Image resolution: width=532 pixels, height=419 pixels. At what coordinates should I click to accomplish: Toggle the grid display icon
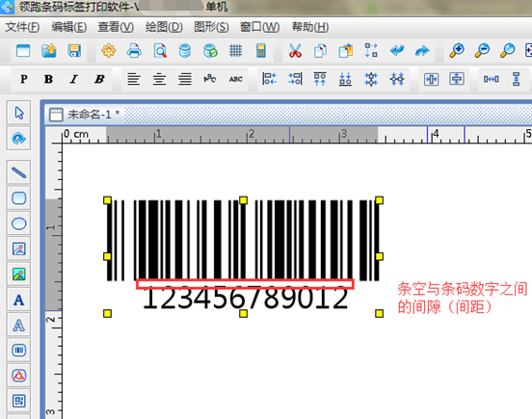[235, 51]
